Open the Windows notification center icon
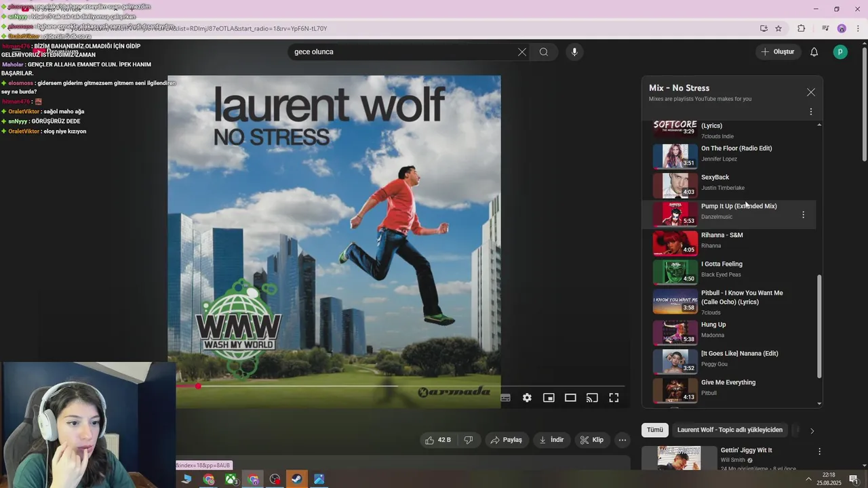This screenshot has height=488, width=868. tap(853, 479)
